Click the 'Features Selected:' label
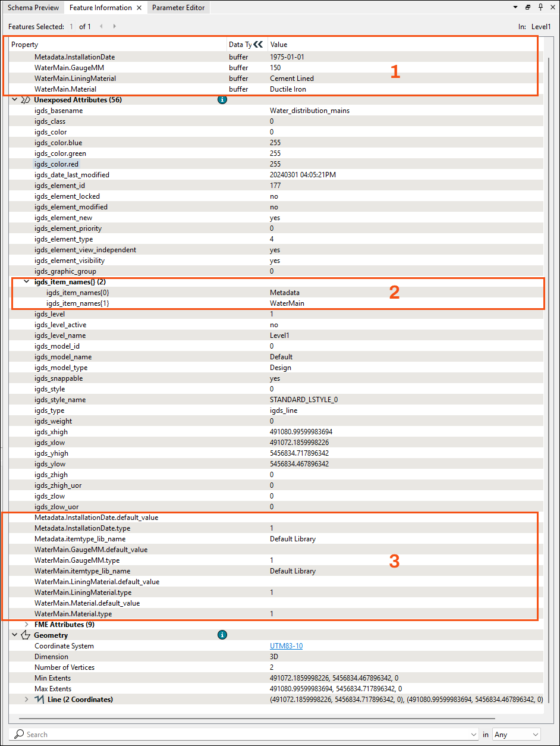 click(x=36, y=27)
